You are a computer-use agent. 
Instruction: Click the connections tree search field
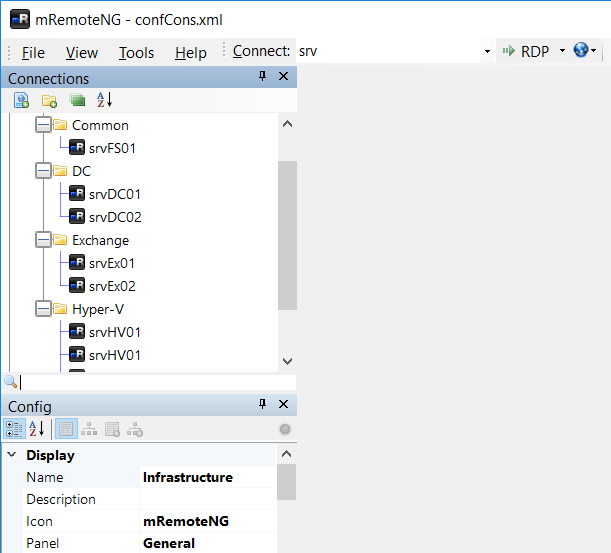pyautogui.click(x=157, y=382)
